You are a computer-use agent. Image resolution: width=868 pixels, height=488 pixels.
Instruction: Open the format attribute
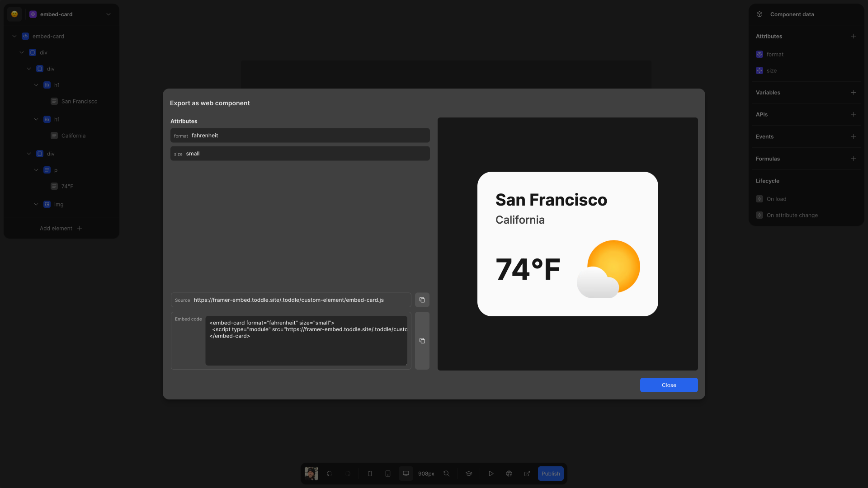pyautogui.click(x=775, y=54)
